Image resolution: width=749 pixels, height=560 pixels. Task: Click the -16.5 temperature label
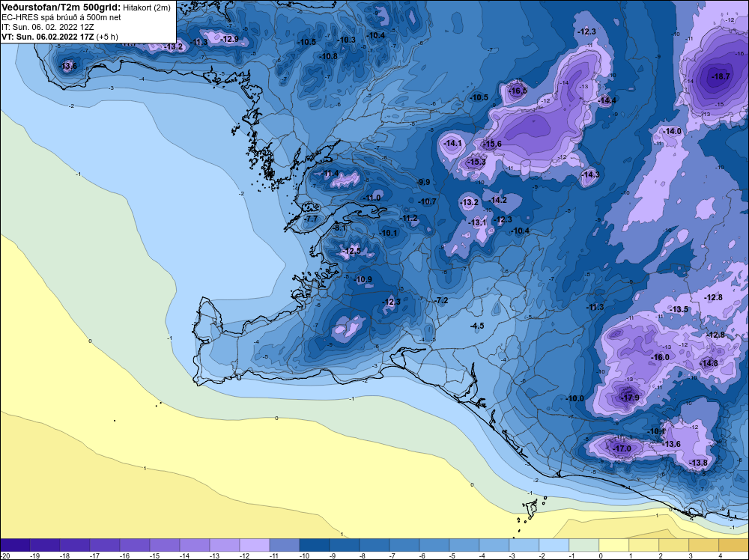click(518, 91)
